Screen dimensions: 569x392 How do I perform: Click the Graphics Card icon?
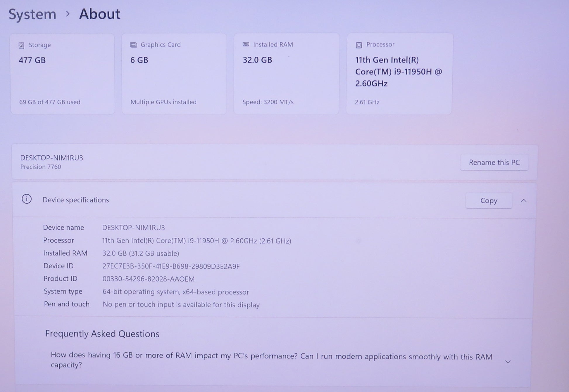point(133,45)
